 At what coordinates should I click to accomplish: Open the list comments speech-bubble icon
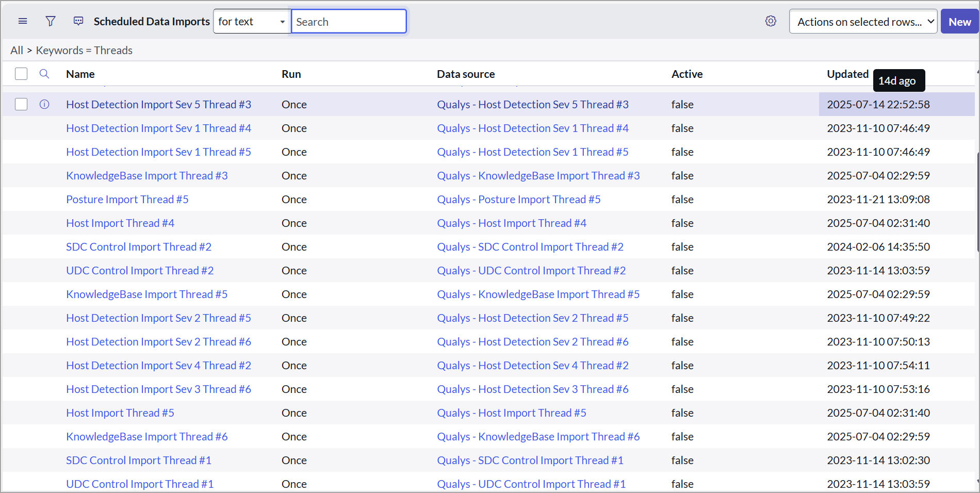click(x=78, y=21)
